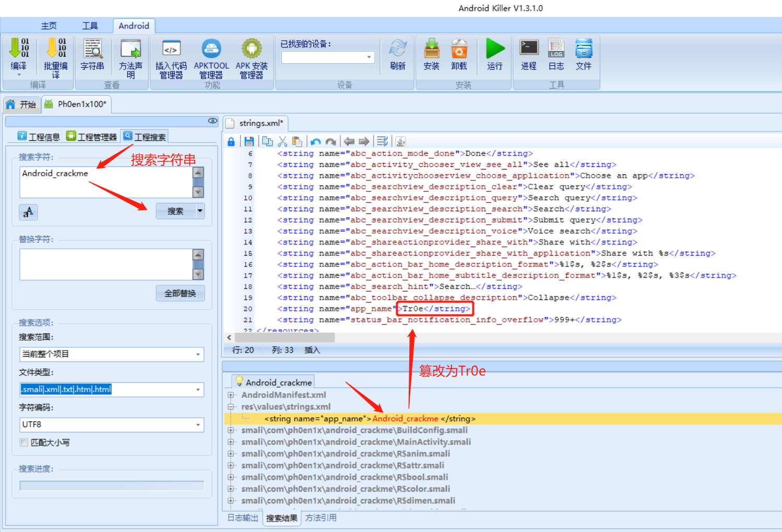Click the Android_crackme search field
This screenshot has height=532, width=782.
pyautogui.click(x=106, y=182)
